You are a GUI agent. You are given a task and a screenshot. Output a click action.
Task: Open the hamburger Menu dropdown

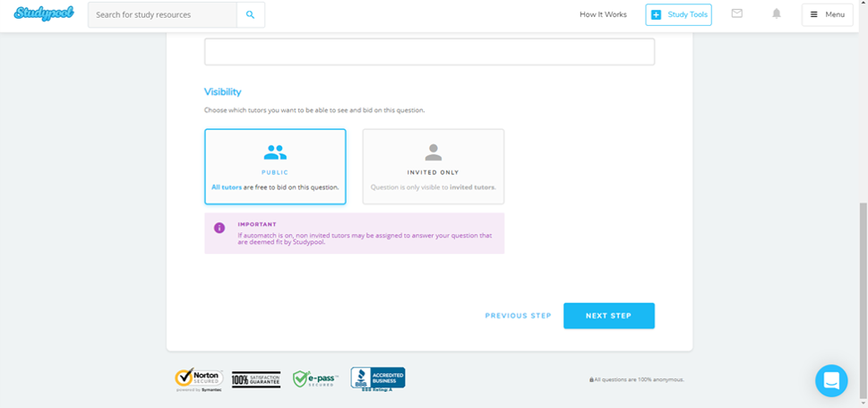pos(827,15)
